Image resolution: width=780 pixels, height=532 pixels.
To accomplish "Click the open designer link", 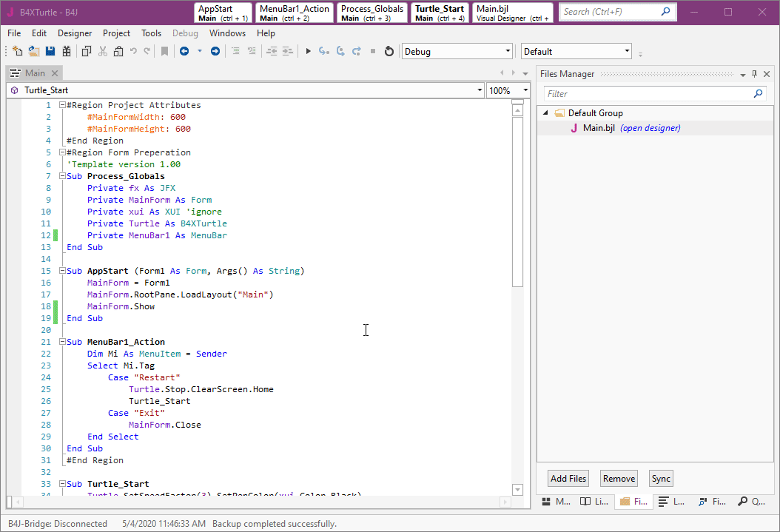I will pyautogui.click(x=650, y=128).
